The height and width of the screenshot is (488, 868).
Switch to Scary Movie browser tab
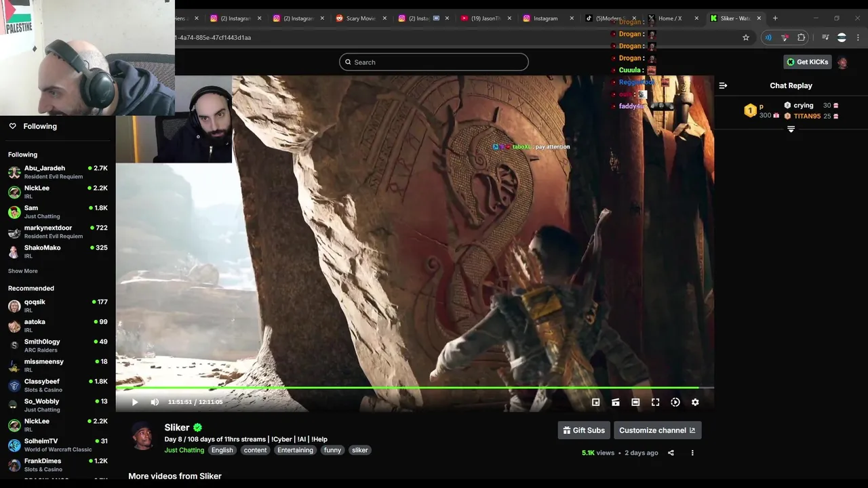coord(359,18)
